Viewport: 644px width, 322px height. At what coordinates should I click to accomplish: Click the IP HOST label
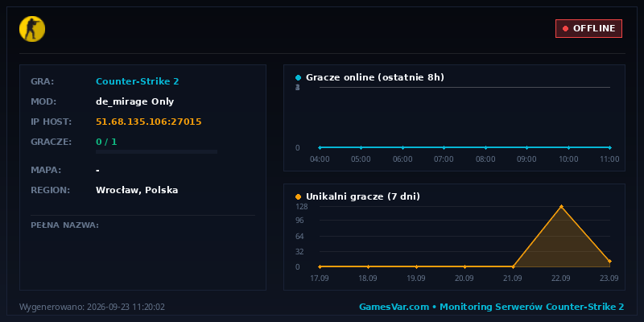[x=52, y=122]
